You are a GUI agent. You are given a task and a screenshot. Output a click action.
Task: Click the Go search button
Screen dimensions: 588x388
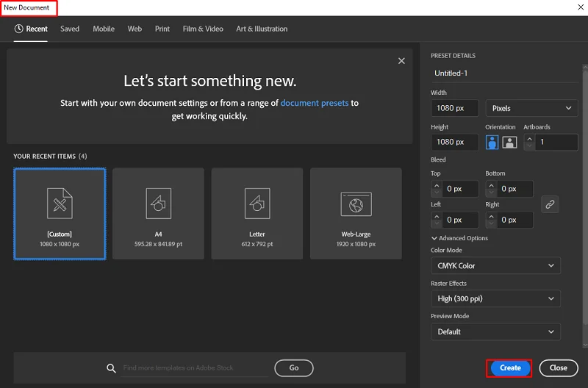(x=294, y=368)
